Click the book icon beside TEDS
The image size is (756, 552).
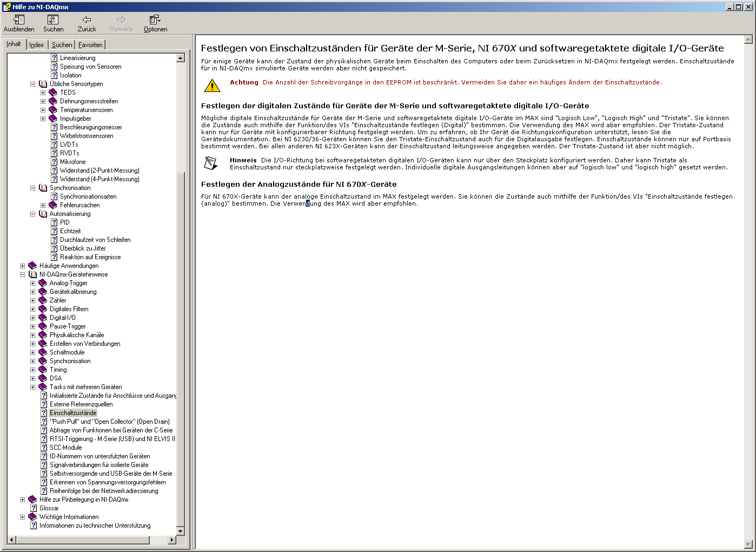pos(53,93)
